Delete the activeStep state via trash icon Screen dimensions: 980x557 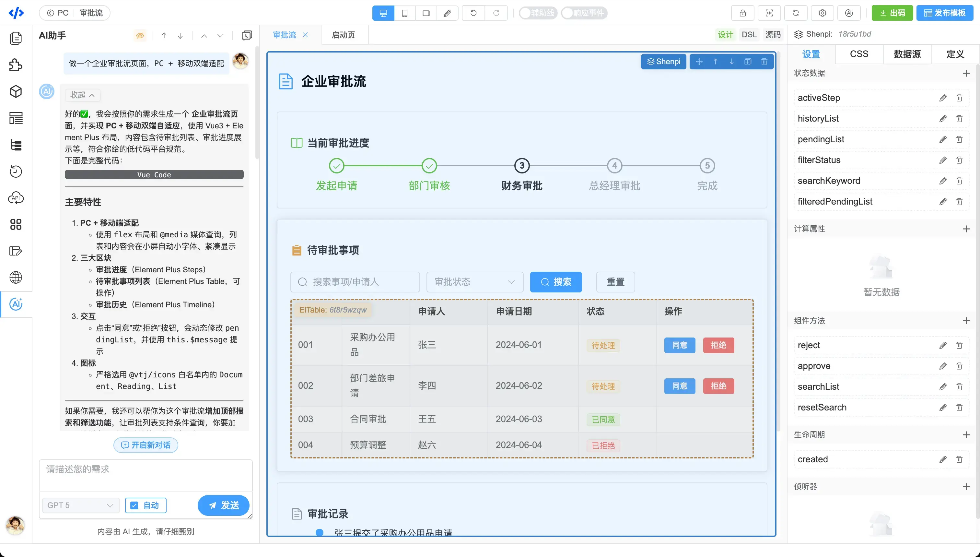point(959,98)
